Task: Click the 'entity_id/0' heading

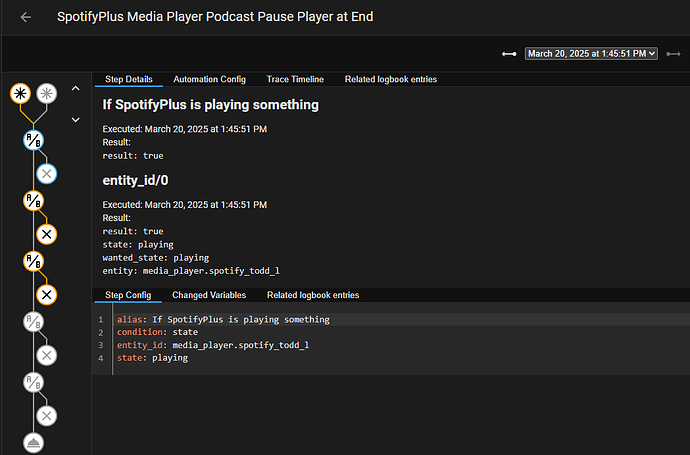Action: coord(135,180)
